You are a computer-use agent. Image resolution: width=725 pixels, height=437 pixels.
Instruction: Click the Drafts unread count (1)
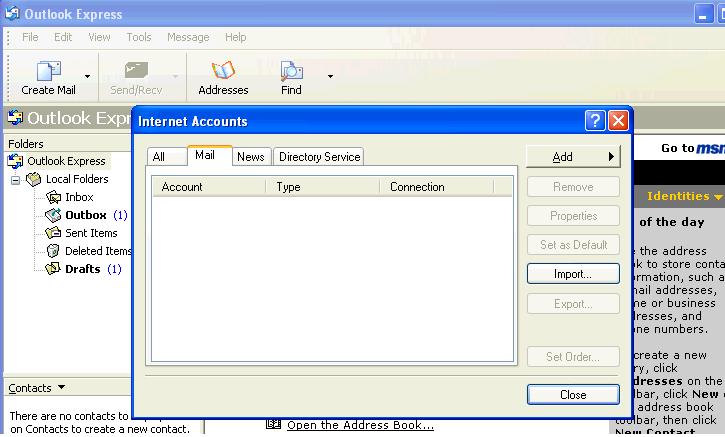coord(114,269)
